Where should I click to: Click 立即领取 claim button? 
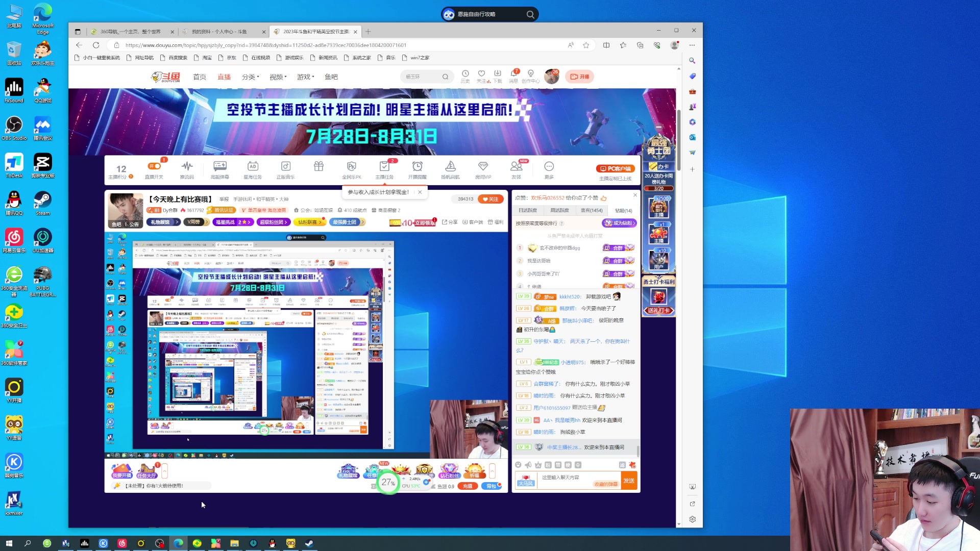424,222
